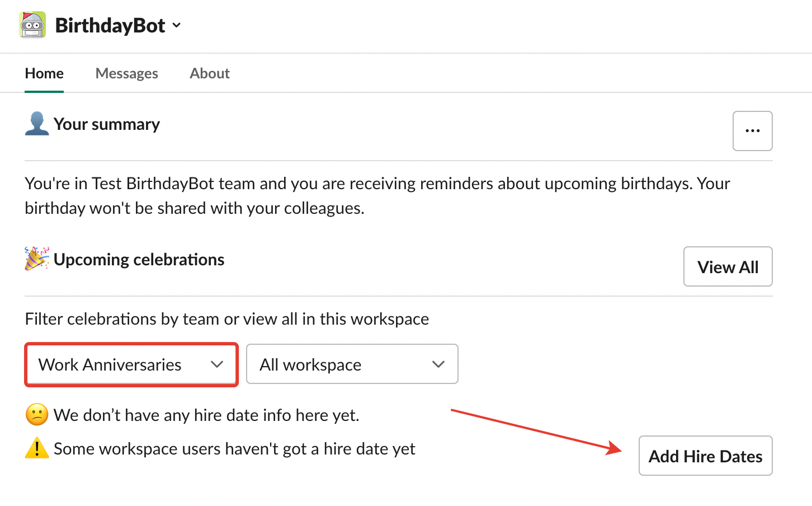Screen dimensions: 812x506
Task: Click the person silhouette icon by Your summary
Action: 37,124
